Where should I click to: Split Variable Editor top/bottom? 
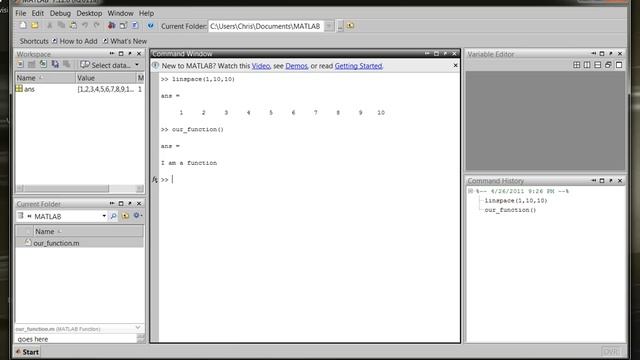pyautogui.click(x=598, y=65)
